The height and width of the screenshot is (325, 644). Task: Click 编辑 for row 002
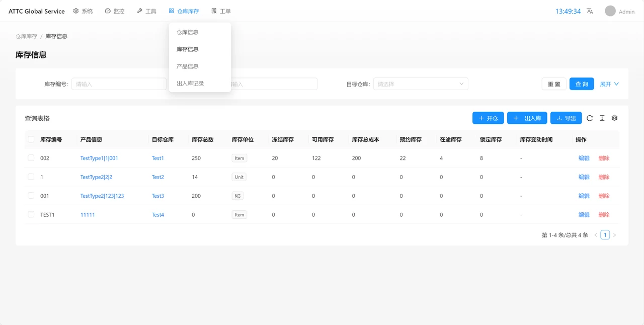point(584,158)
